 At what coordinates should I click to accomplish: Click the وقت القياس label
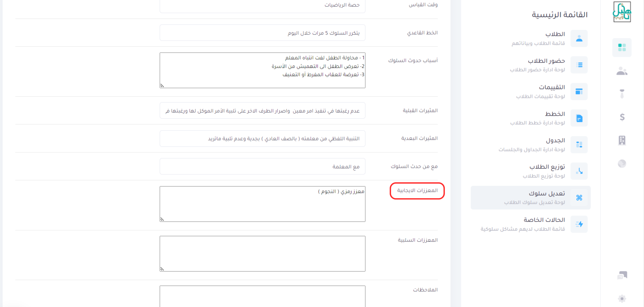pos(423,5)
